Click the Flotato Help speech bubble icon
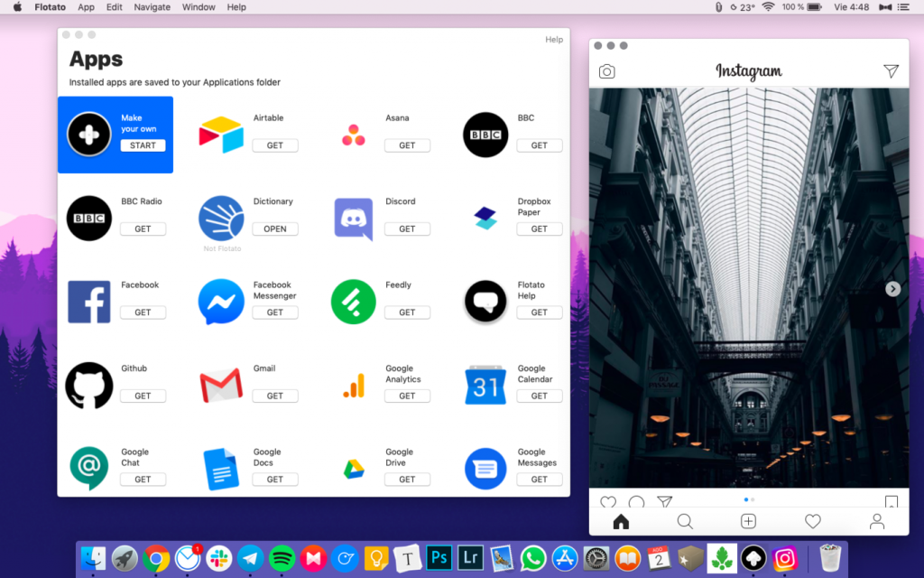Viewport: 924px width, 578px height. pos(485,302)
